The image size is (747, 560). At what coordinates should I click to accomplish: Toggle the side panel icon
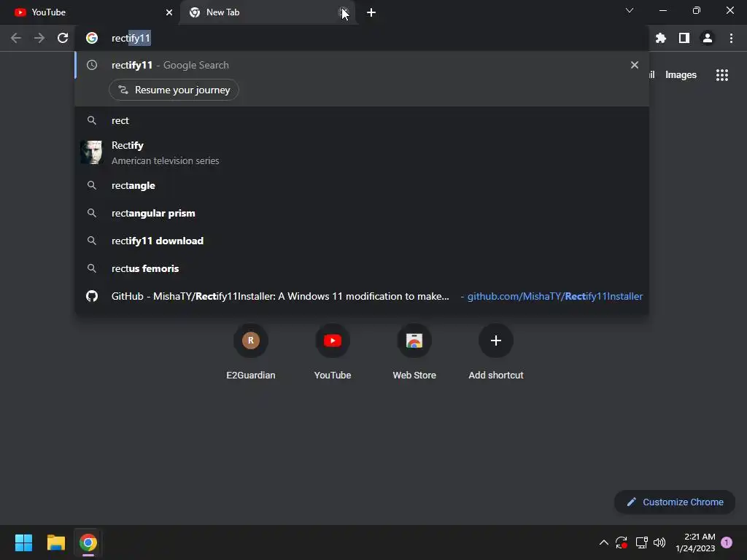click(684, 38)
